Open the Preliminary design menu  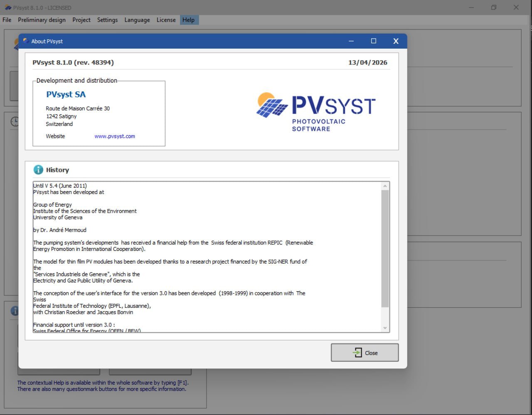[42, 20]
